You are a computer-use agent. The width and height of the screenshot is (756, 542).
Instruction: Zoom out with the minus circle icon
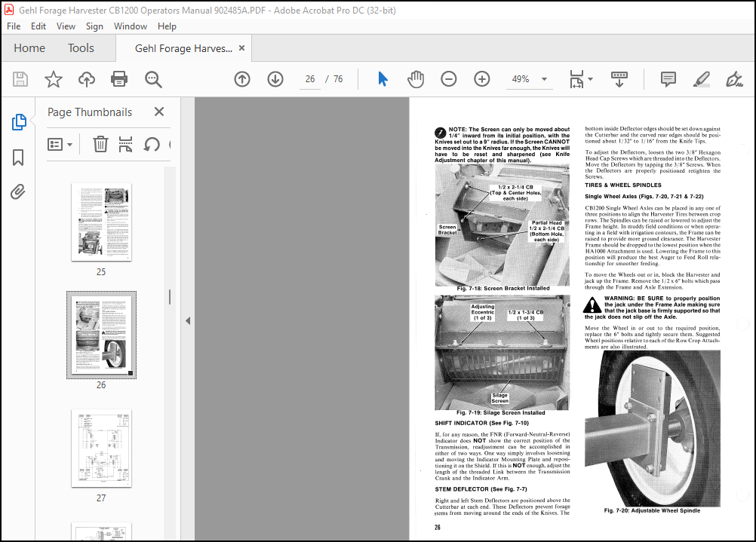tap(448, 79)
